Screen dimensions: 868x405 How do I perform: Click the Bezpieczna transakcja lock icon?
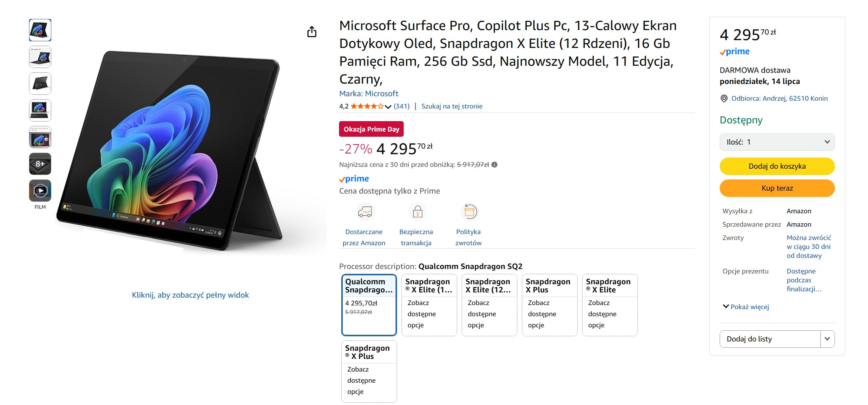417,212
